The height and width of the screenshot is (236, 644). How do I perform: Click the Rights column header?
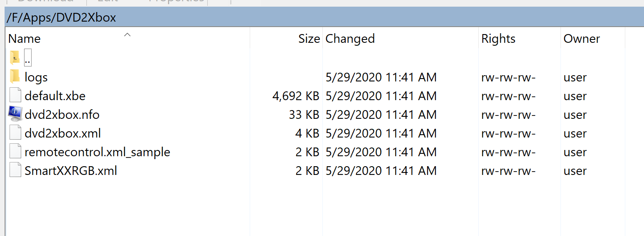[x=498, y=39]
